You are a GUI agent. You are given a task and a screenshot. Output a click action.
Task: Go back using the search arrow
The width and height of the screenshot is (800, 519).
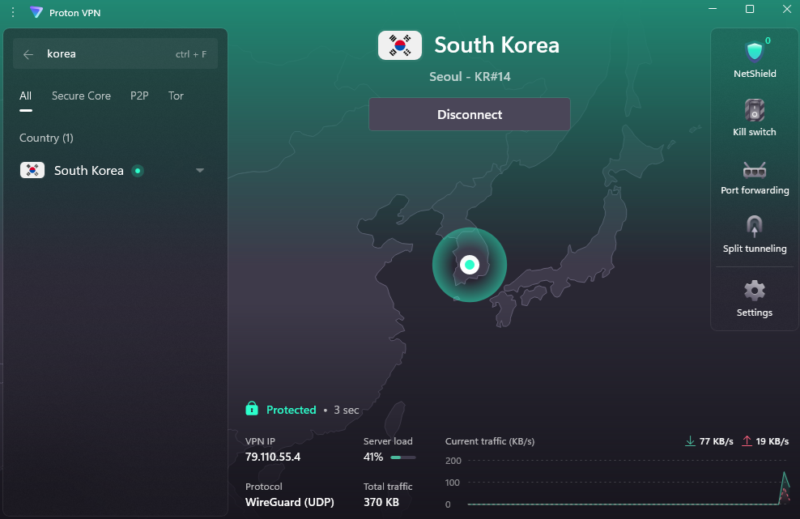pyautogui.click(x=28, y=54)
